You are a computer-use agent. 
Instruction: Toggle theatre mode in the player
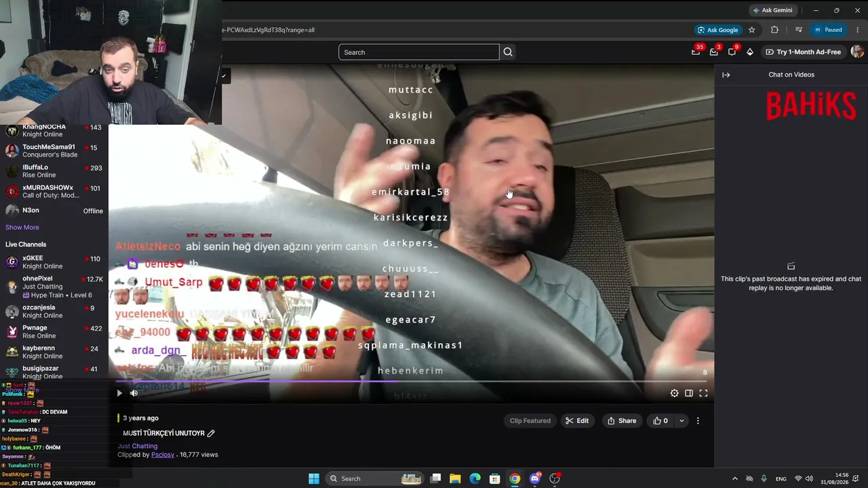(x=689, y=393)
